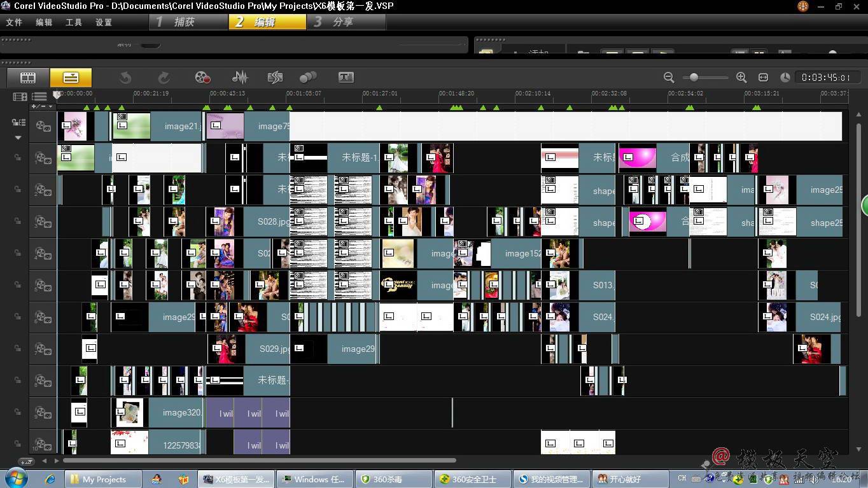This screenshot has height=488, width=868.
Task: Toggle visibility of overlay track 6
Action: click(43, 317)
